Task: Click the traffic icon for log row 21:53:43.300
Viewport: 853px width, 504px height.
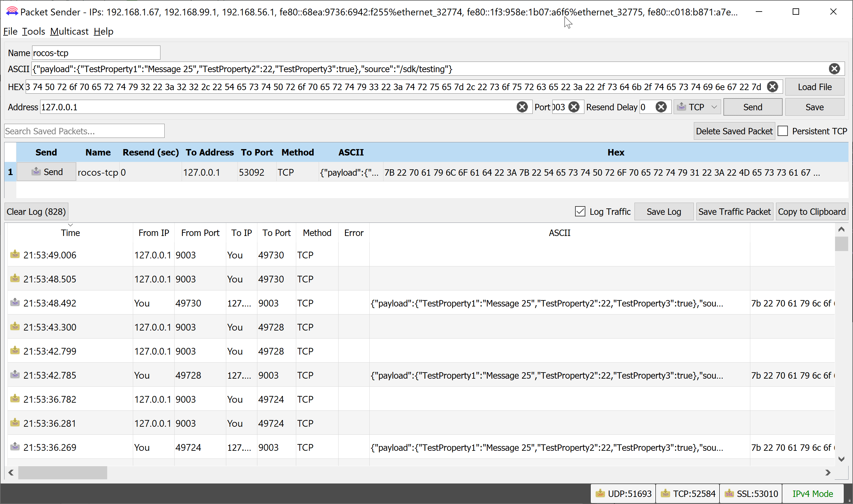Action: pyautogui.click(x=15, y=326)
